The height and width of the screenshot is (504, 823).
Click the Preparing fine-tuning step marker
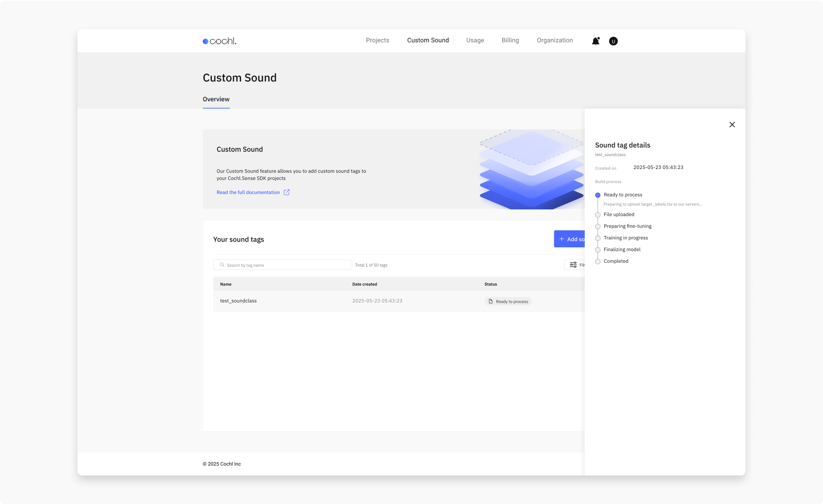(598, 227)
